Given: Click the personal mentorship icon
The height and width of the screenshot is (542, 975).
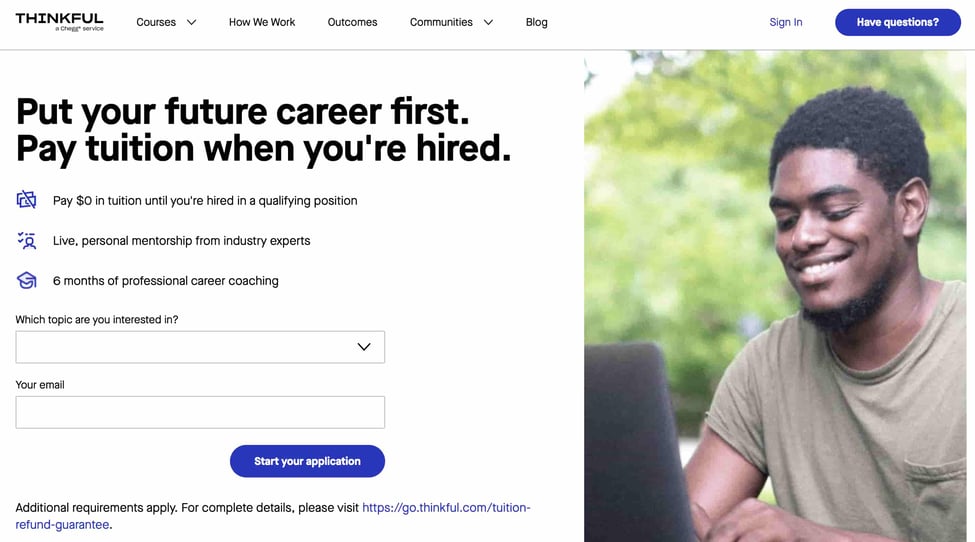Looking at the screenshot, I should click(26, 240).
